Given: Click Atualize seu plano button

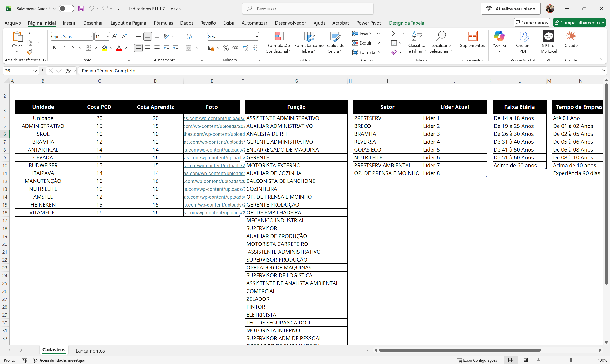Looking at the screenshot, I should (x=510, y=9).
